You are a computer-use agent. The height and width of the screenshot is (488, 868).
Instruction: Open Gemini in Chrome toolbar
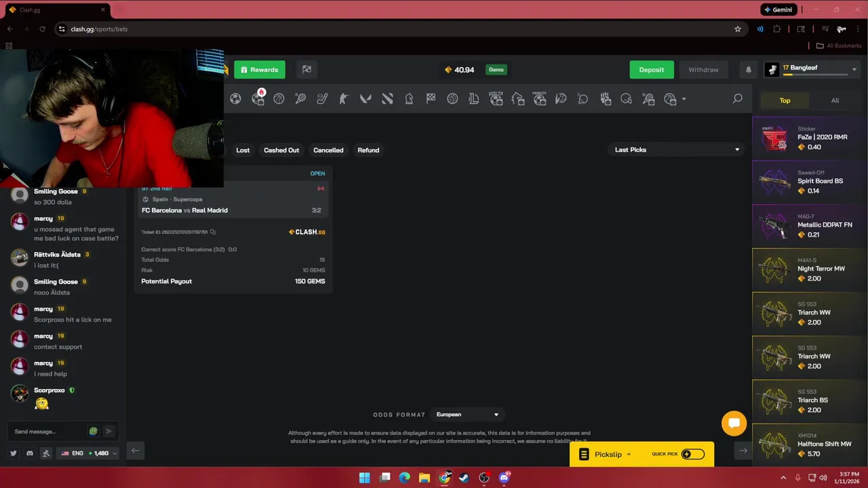point(778,9)
